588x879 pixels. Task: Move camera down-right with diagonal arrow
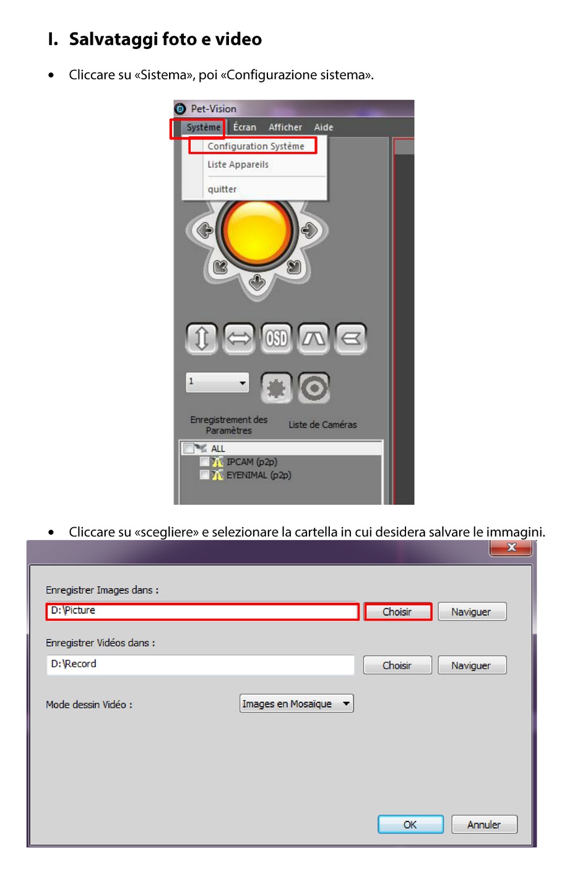coord(294,267)
